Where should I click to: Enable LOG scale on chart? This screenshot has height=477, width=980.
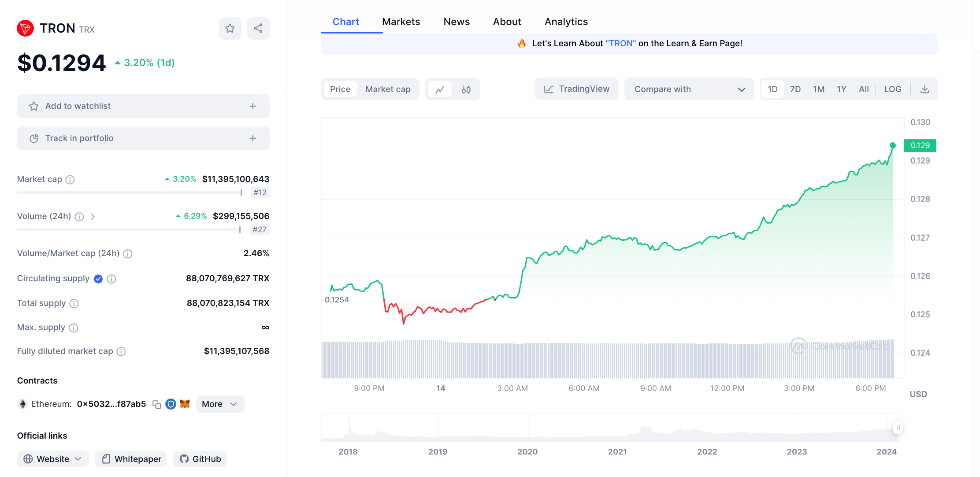pyautogui.click(x=892, y=89)
